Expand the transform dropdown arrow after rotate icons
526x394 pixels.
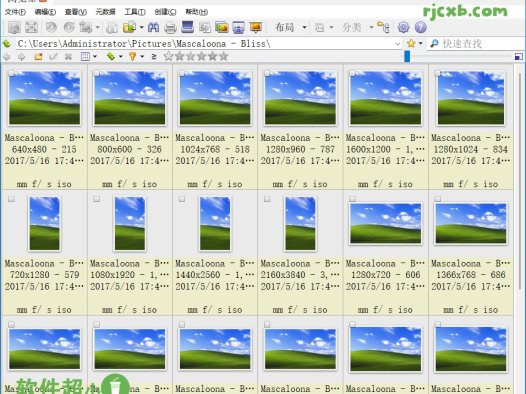pyautogui.click(x=97, y=27)
